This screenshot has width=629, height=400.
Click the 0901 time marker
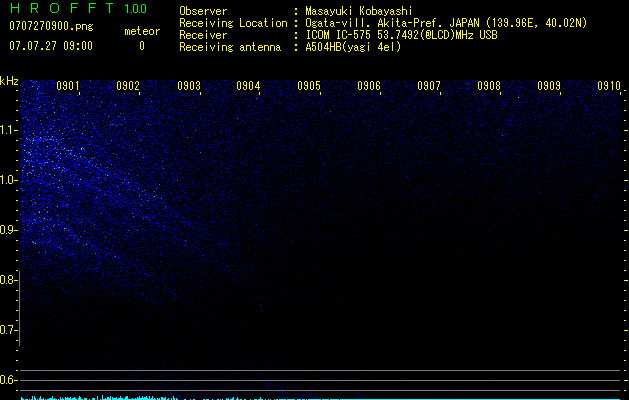[68, 86]
